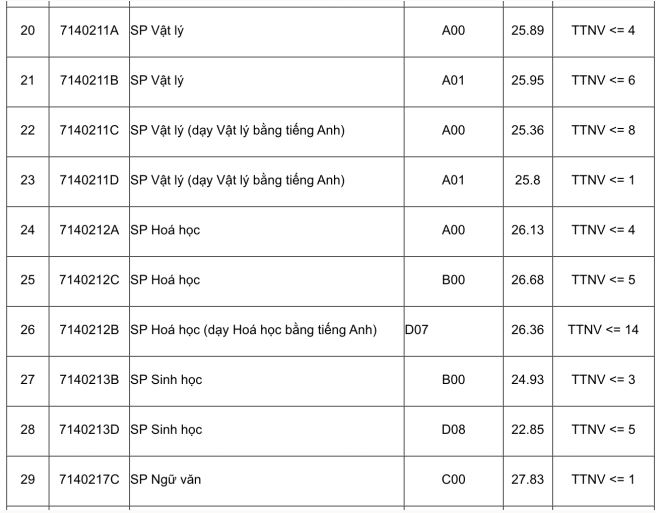Click the score 22.85 cell
This screenshot has width=656, height=513.
point(527,430)
